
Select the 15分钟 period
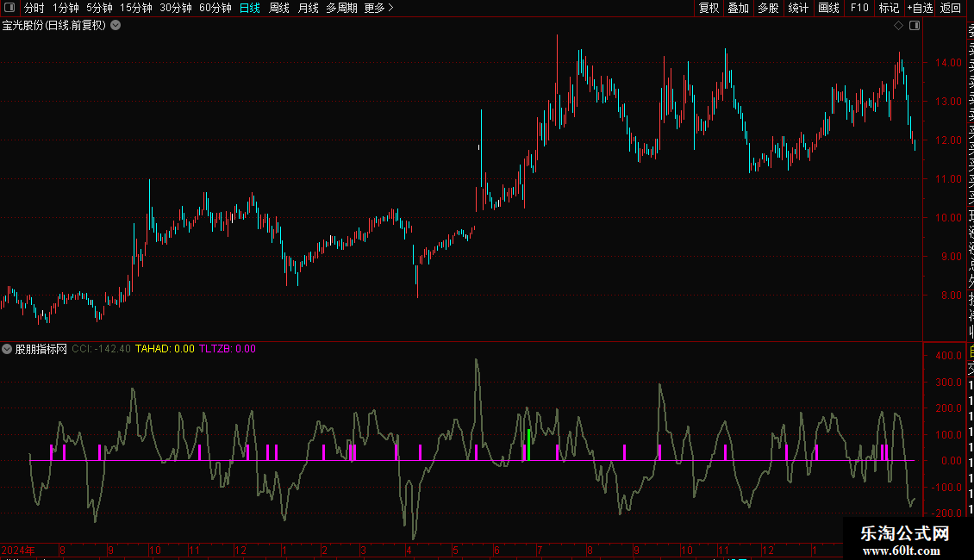point(136,8)
